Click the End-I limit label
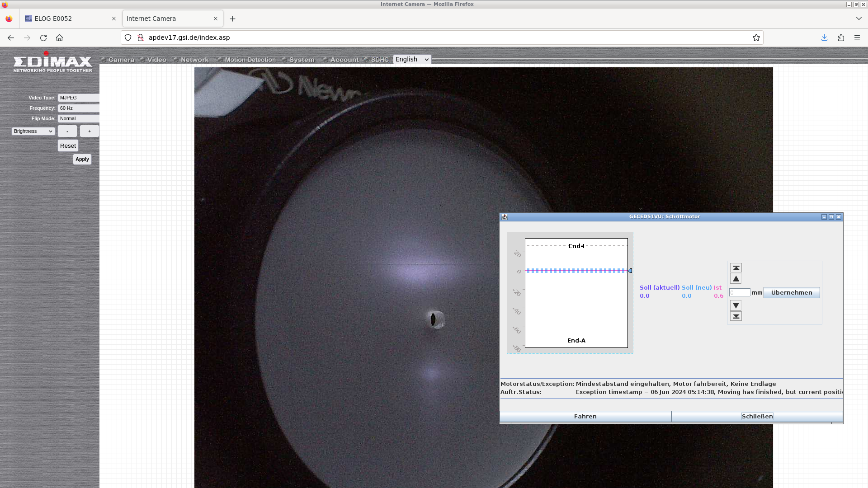Image resolution: width=868 pixels, height=488 pixels. pos(576,246)
